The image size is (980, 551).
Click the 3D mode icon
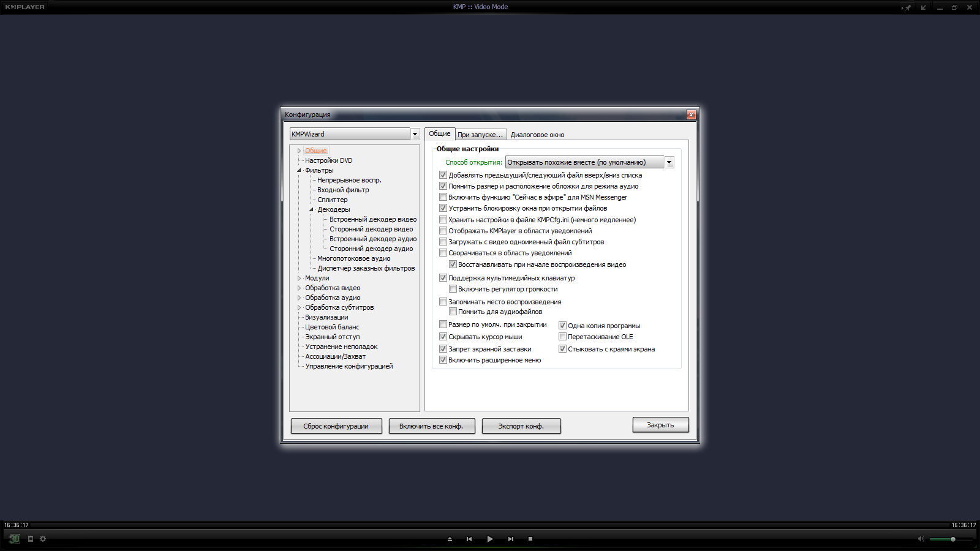pos(15,539)
